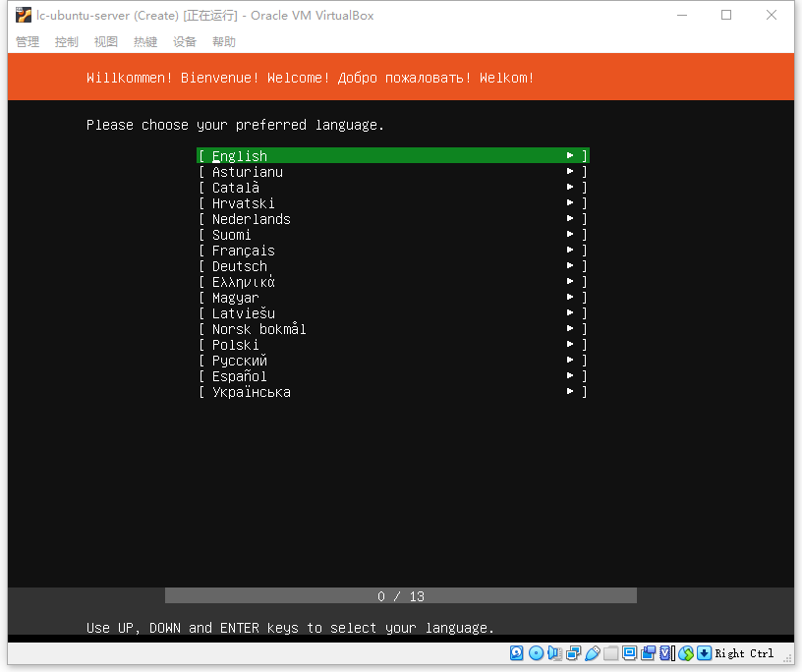The height and width of the screenshot is (672, 802).
Task: Pick Hrvatski in the language list
Action: click(393, 203)
